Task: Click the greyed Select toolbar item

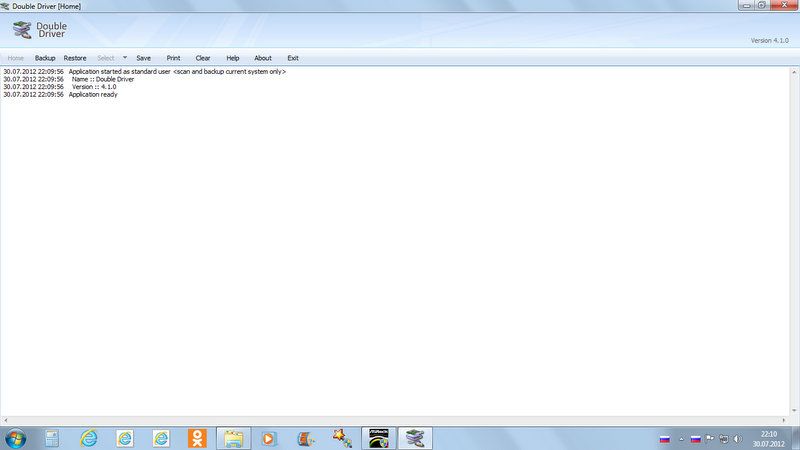Action: [x=106, y=58]
